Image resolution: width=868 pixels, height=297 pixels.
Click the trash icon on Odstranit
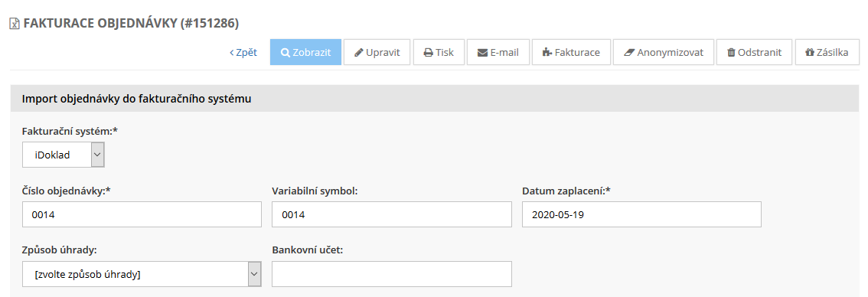coord(731,53)
